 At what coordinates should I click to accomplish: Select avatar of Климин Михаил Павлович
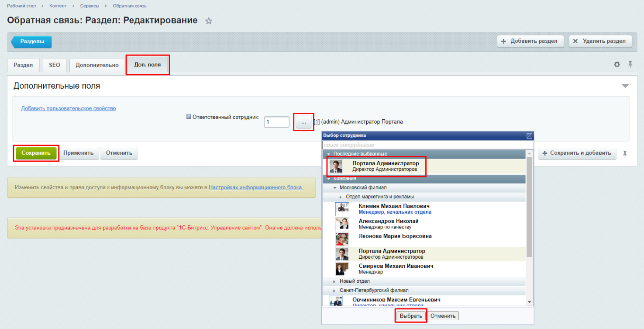coord(342,209)
